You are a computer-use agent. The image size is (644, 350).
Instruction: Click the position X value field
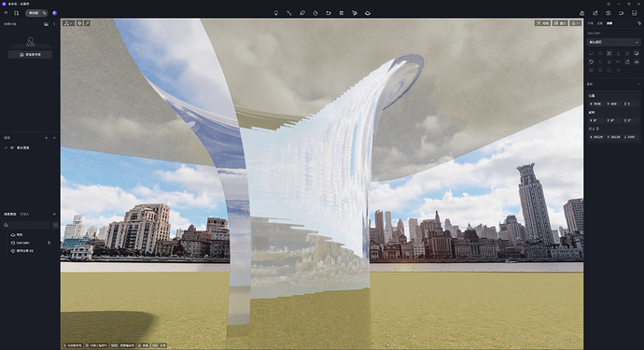point(596,104)
